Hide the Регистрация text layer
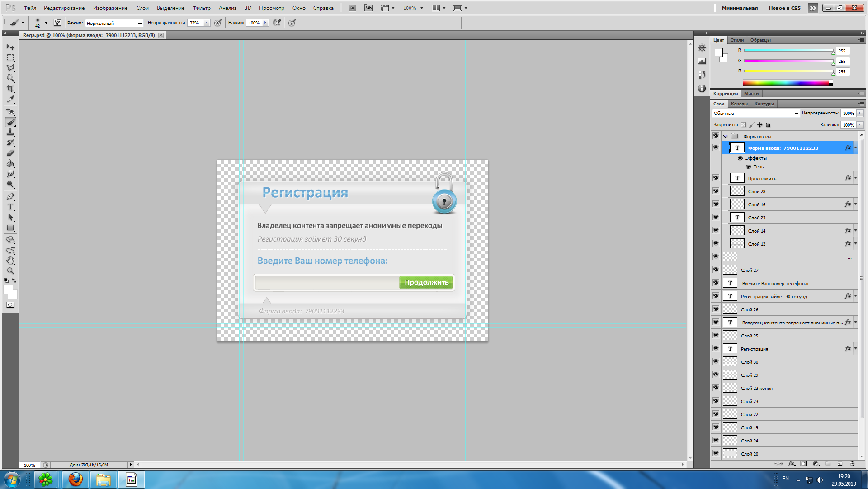The width and height of the screenshot is (868, 489). [716, 348]
